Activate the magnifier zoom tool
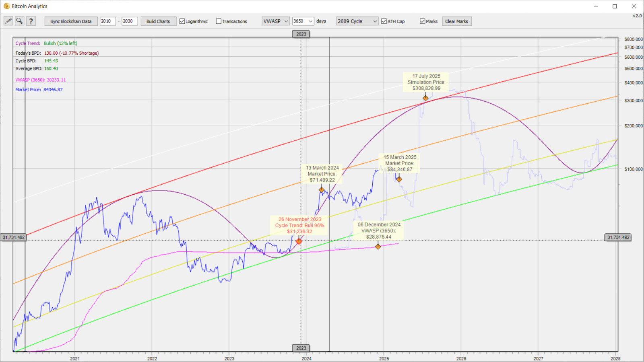Viewport: 644px width, 362px height. click(19, 21)
